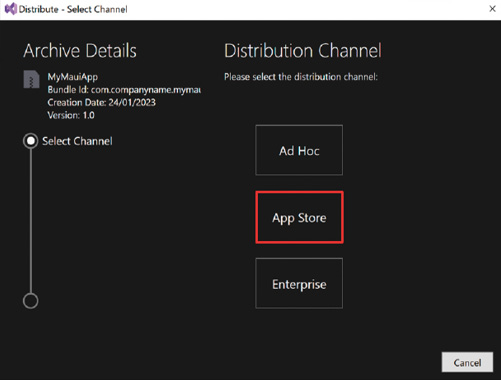Click the empty final step circle
This screenshot has width=501, height=380.
point(31,301)
